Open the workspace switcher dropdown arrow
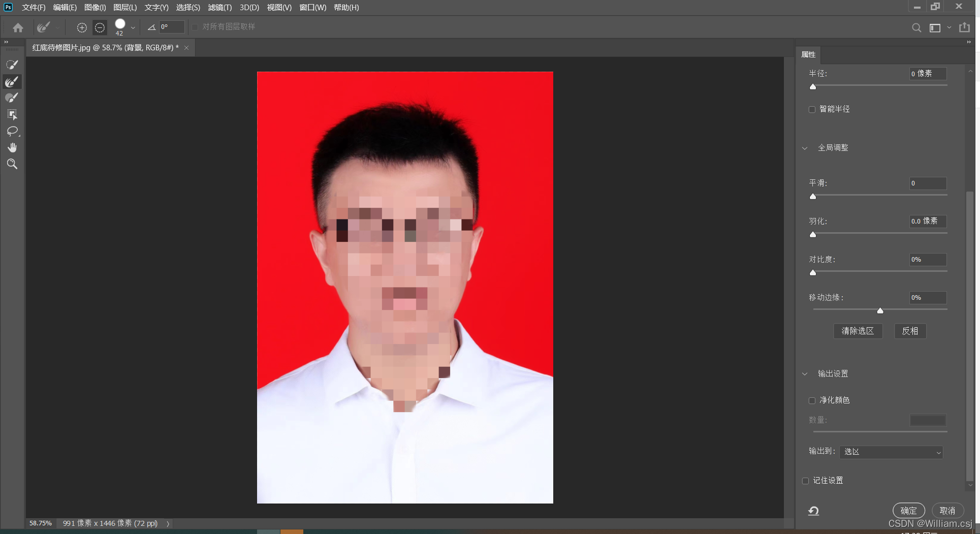Viewport: 980px width, 534px height. pyautogui.click(x=949, y=28)
